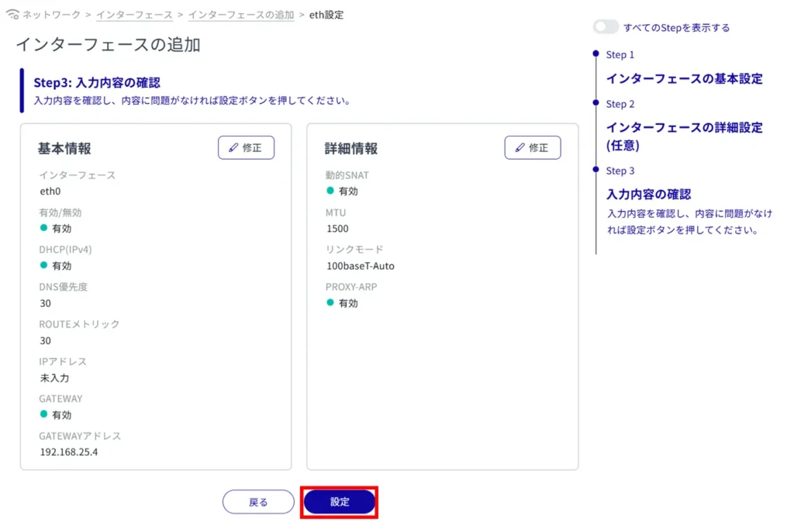The width and height of the screenshot is (794, 532).
Task: Click green status dot under 有効/無効
Action: tap(44, 228)
